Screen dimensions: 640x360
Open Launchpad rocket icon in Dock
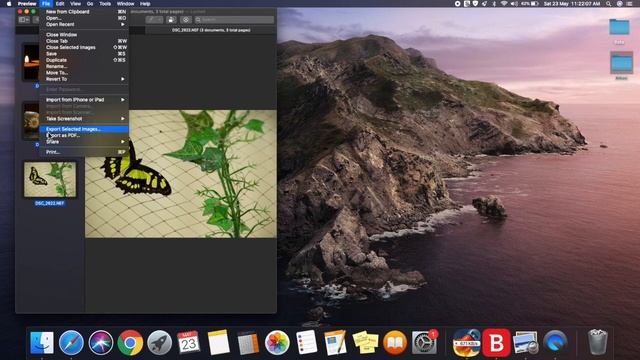click(160, 342)
